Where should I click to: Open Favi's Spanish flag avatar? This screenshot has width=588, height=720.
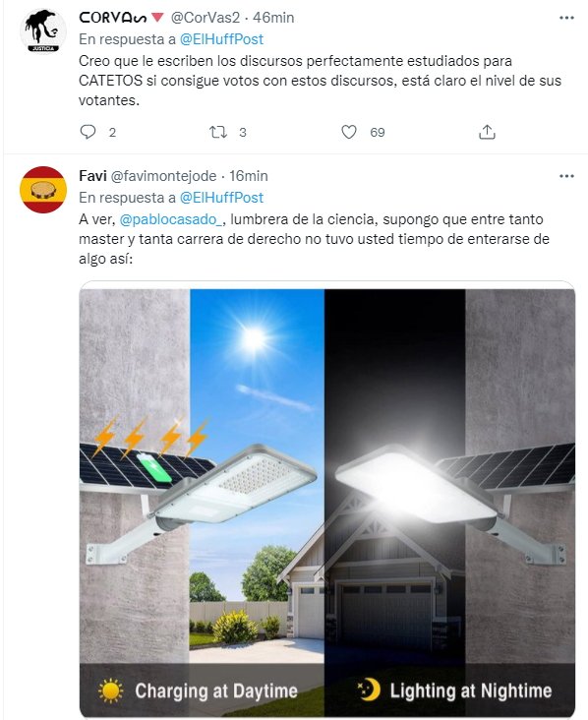[43, 190]
